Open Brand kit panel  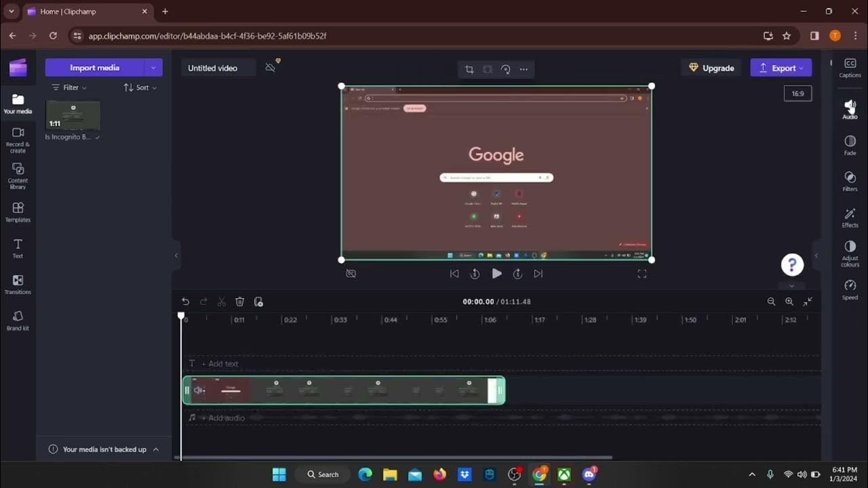click(x=18, y=321)
